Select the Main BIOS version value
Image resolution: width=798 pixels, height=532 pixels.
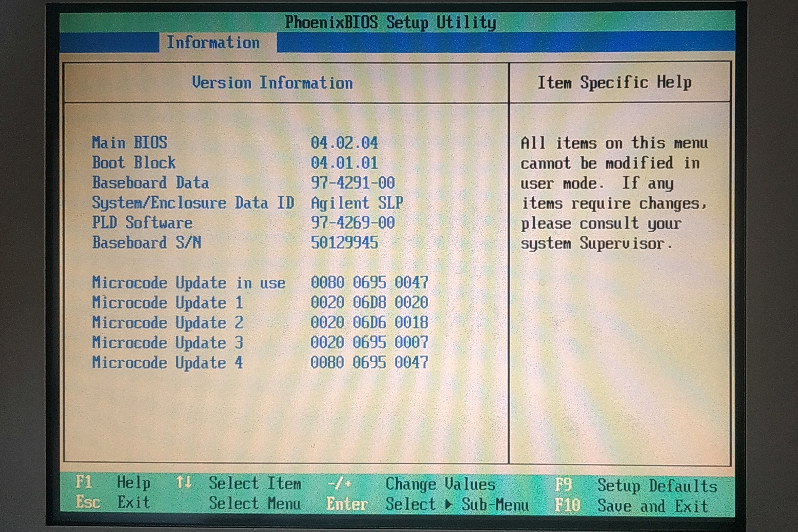[344, 143]
